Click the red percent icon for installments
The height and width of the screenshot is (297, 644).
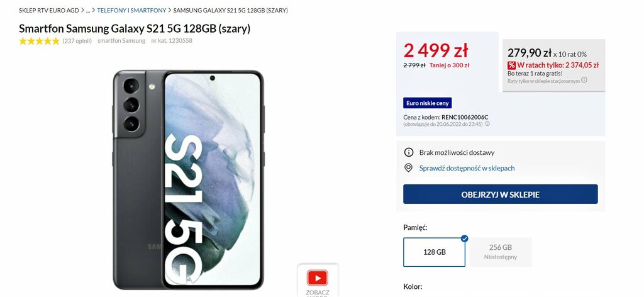click(x=511, y=65)
